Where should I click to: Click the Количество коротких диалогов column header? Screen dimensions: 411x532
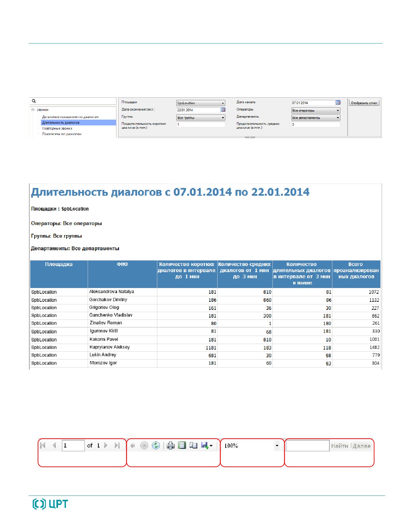pyautogui.click(x=187, y=274)
